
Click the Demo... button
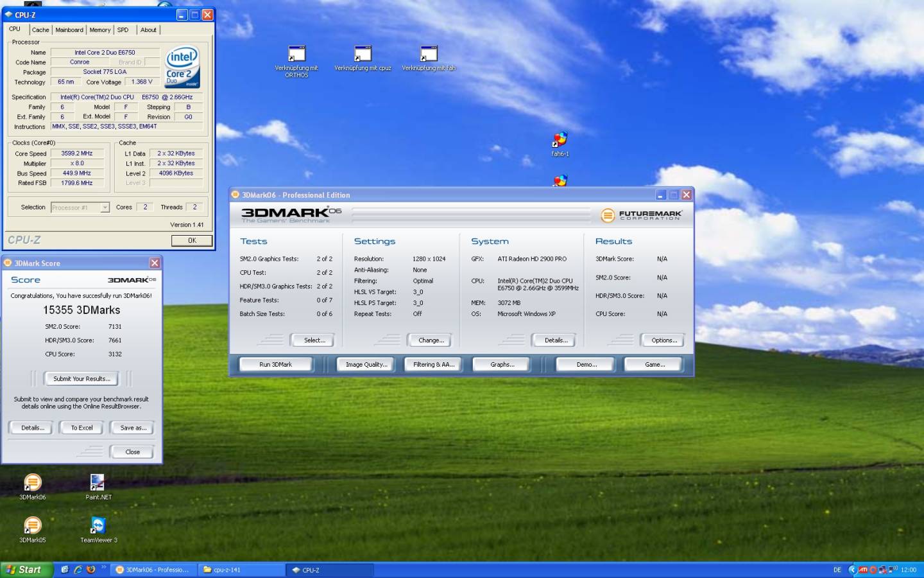pos(586,364)
